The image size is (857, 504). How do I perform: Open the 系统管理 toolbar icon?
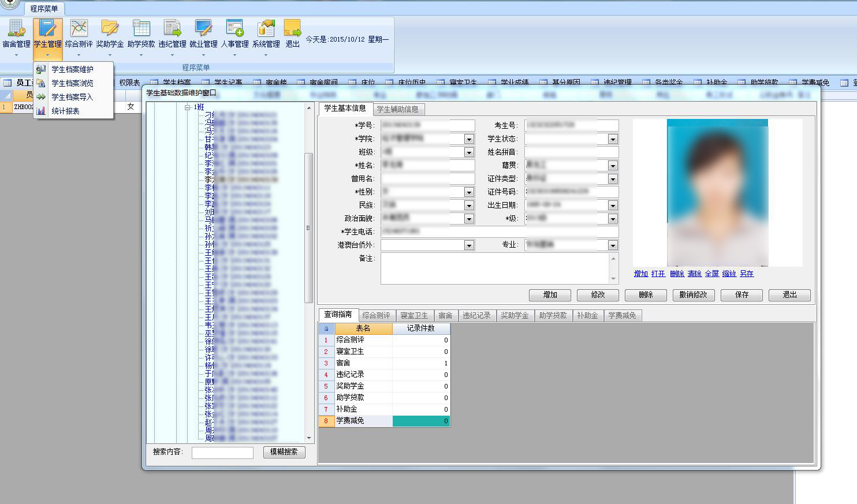[x=266, y=29]
